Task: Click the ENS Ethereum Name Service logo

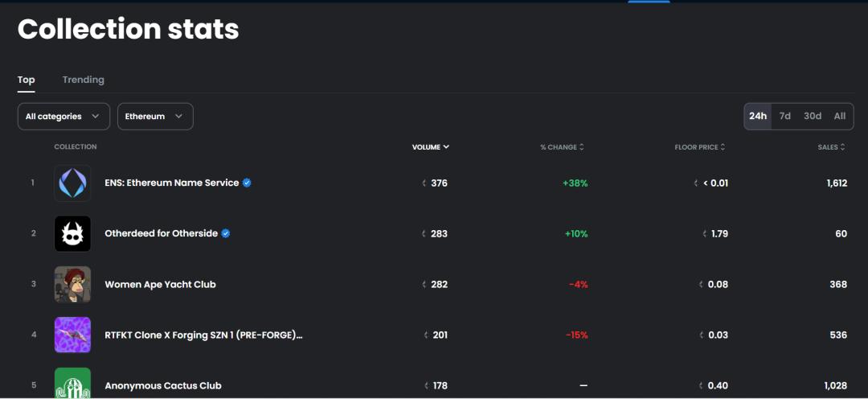Action: pos(72,183)
